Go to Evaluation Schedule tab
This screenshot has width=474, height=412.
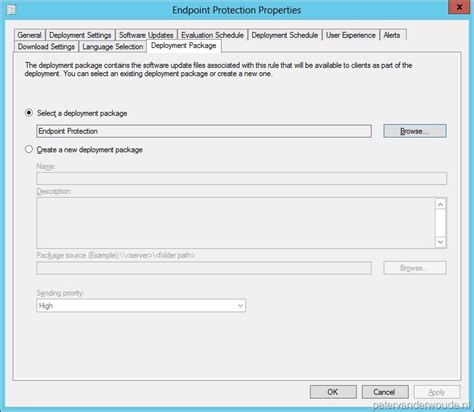212,35
